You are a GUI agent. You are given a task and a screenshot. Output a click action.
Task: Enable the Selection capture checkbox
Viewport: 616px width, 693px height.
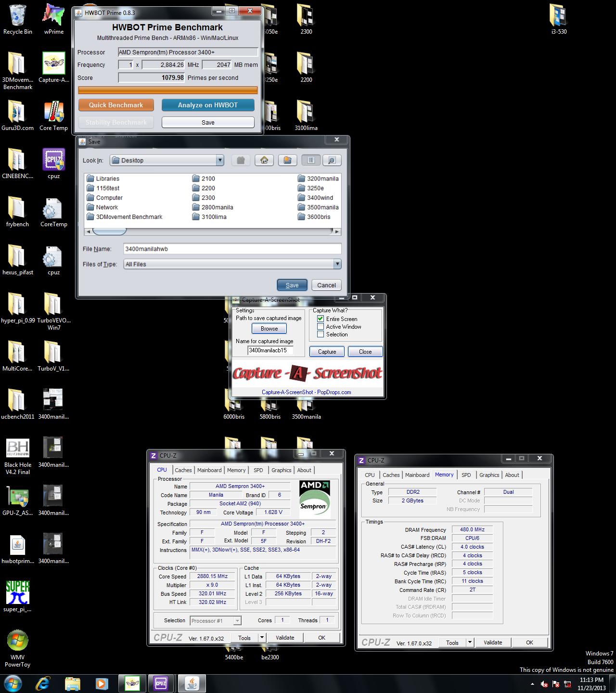[321, 334]
